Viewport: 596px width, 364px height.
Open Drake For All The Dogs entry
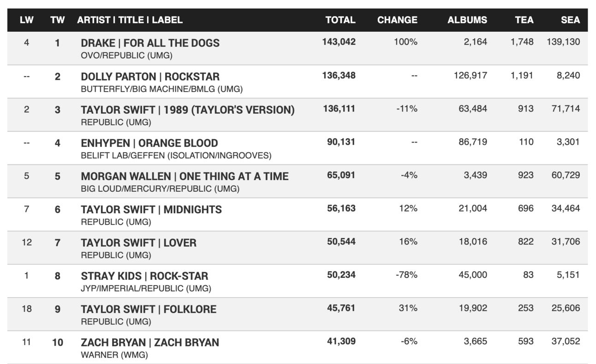coord(150,43)
